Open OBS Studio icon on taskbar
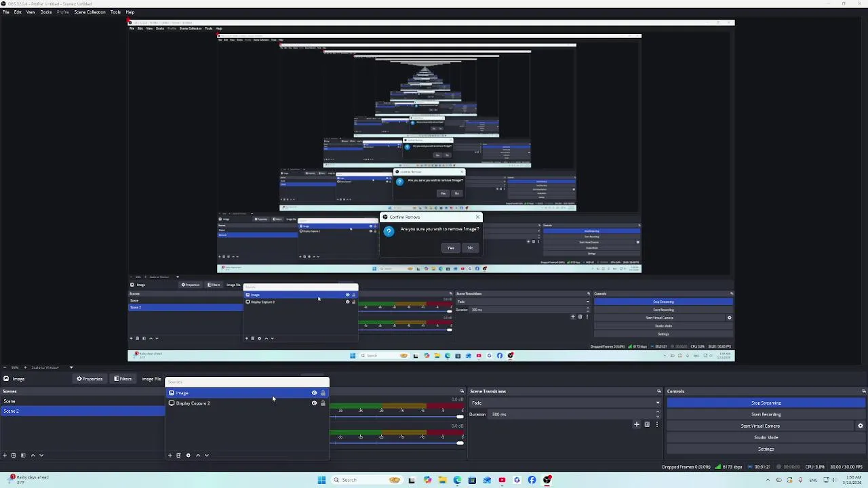 pos(547,480)
